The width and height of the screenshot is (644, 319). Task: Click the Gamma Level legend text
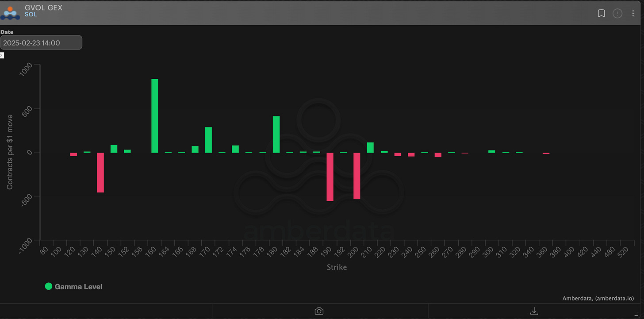pos(78,287)
